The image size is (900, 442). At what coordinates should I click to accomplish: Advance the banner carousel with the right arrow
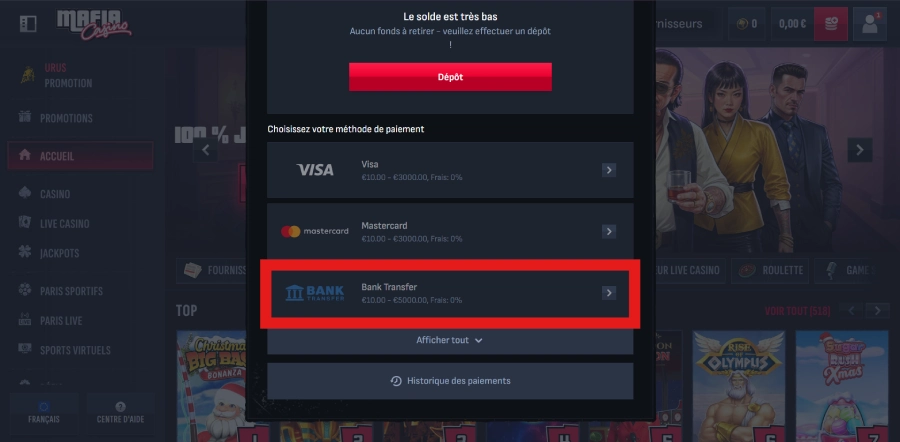[x=860, y=150]
